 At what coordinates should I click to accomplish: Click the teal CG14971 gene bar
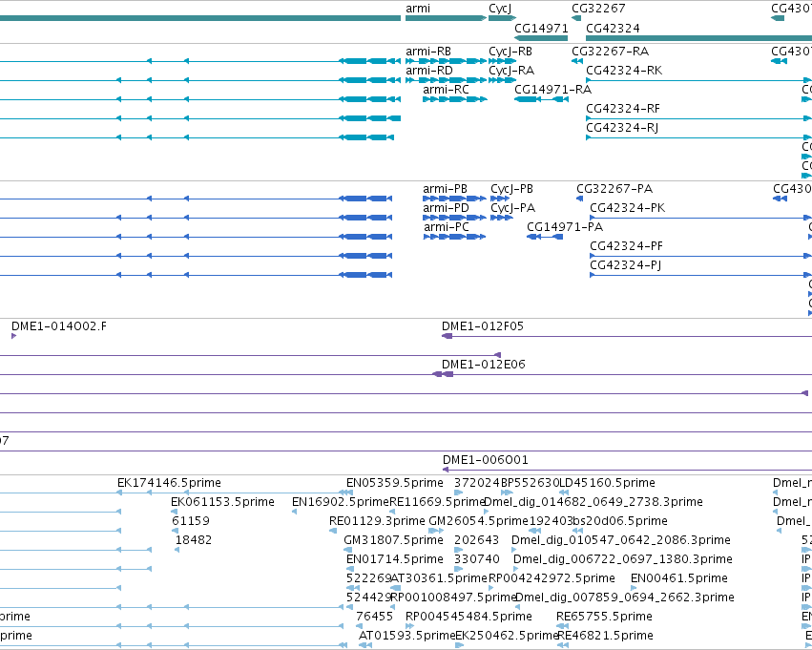[541, 38]
